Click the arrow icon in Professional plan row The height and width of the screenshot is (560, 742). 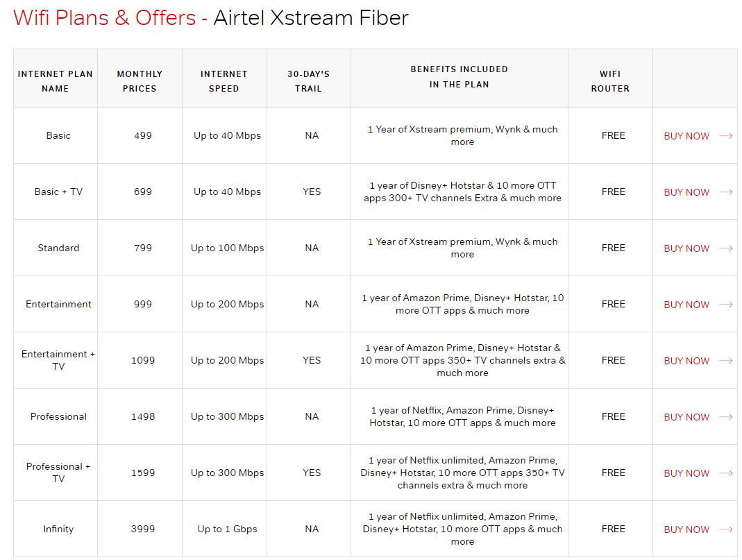pyautogui.click(x=726, y=417)
